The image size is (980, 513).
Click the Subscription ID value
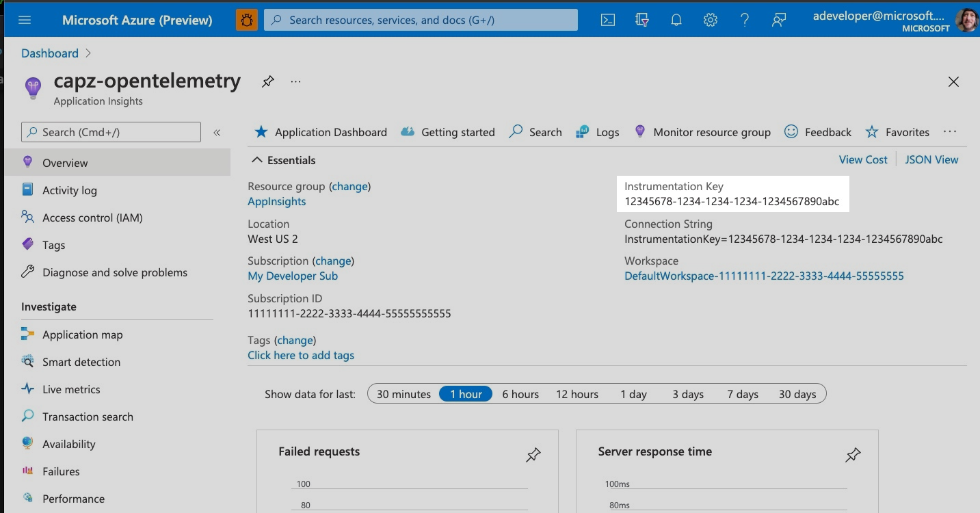click(x=349, y=313)
